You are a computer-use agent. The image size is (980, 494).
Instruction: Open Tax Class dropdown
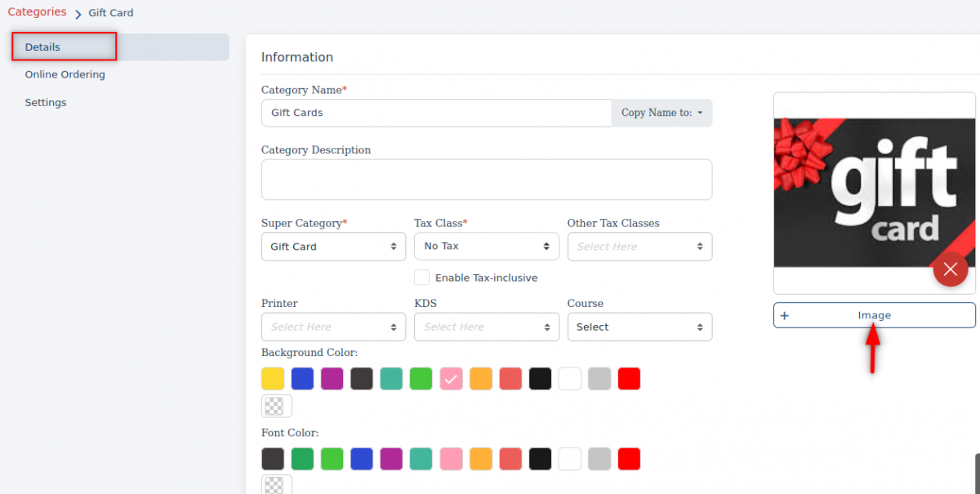point(486,247)
